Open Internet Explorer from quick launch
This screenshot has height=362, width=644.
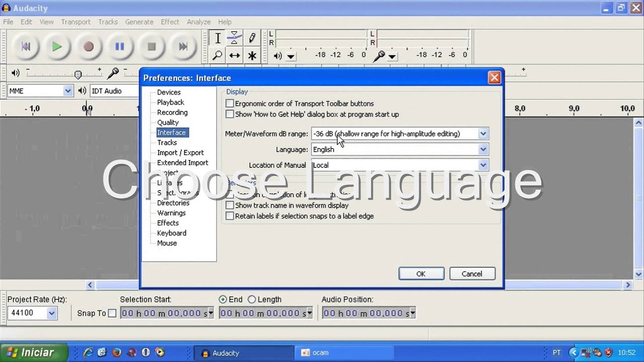pos(88,352)
